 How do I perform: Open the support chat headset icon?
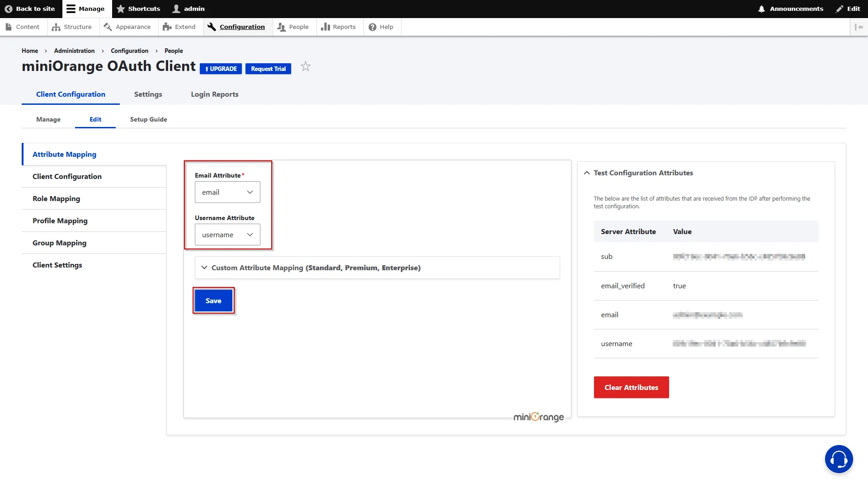(x=839, y=459)
